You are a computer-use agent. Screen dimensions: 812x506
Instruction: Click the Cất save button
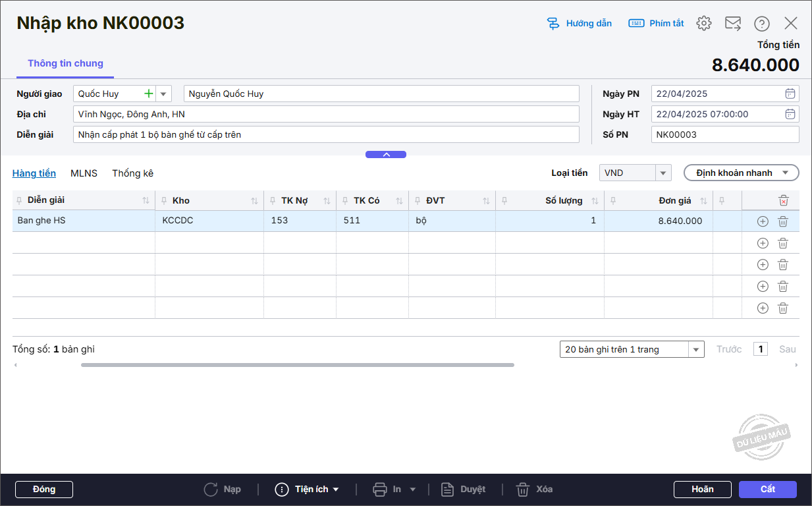pyautogui.click(x=767, y=490)
